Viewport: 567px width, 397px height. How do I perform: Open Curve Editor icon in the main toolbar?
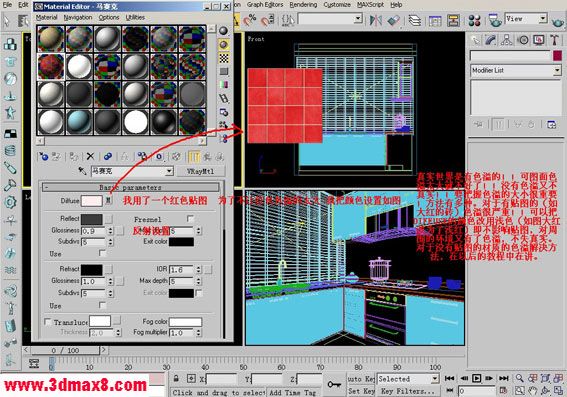click(x=435, y=20)
